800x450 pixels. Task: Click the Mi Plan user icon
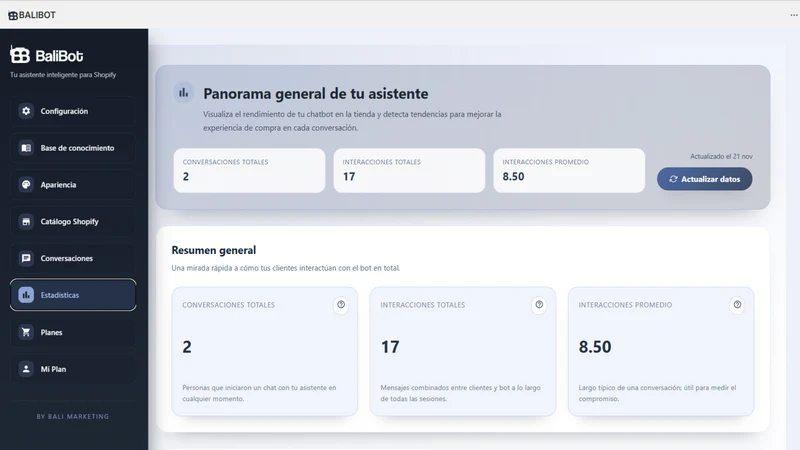click(26, 369)
